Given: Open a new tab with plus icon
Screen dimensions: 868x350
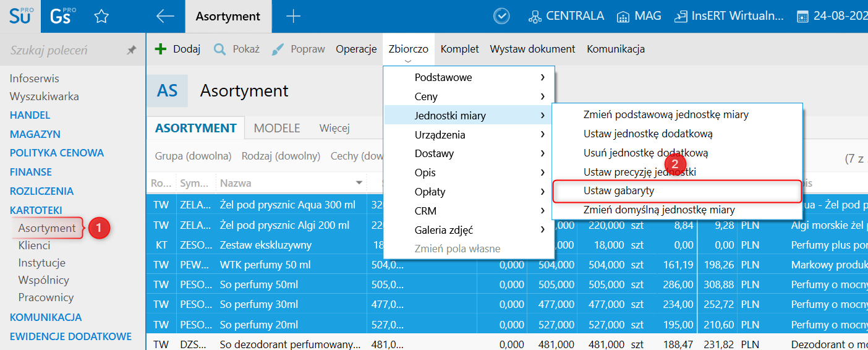Looking at the screenshot, I should 293,17.
